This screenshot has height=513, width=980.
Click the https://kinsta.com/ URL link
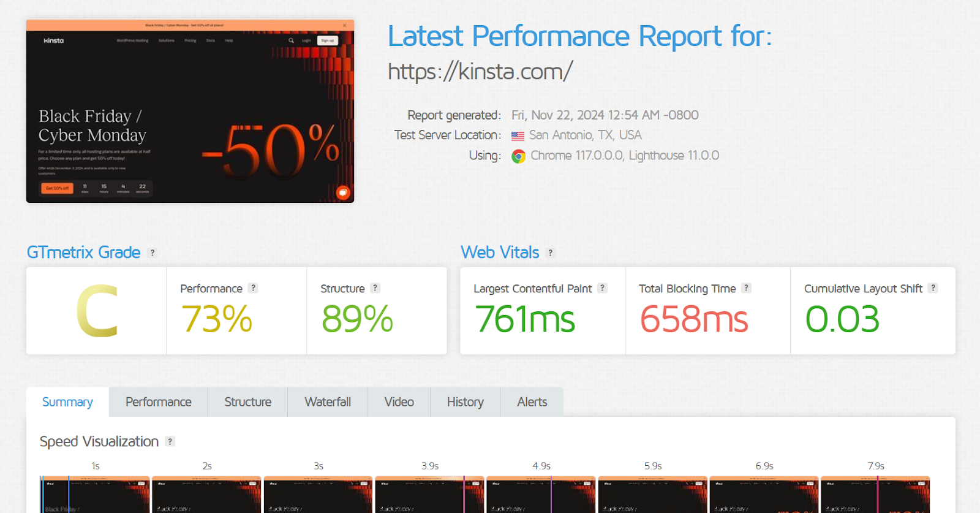click(x=480, y=72)
